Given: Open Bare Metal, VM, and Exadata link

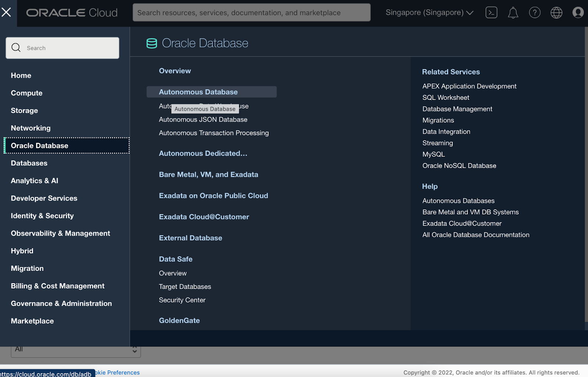Looking at the screenshot, I should [x=208, y=175].
